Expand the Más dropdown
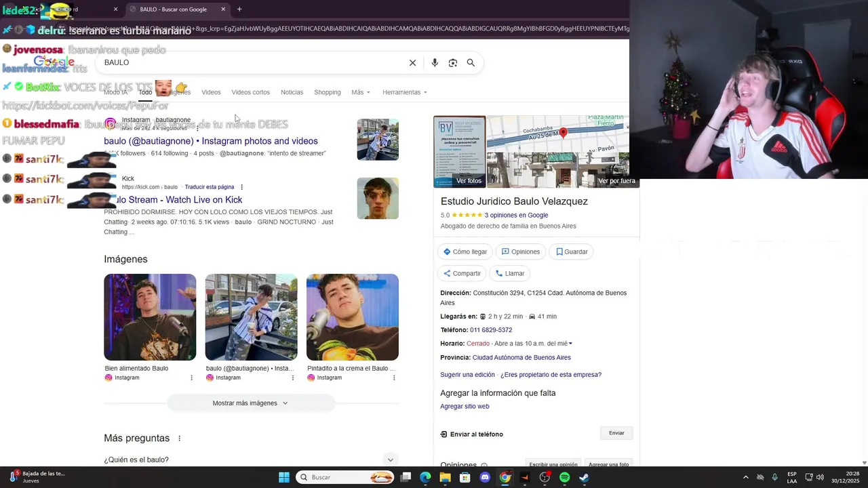 tap(361, 92)
